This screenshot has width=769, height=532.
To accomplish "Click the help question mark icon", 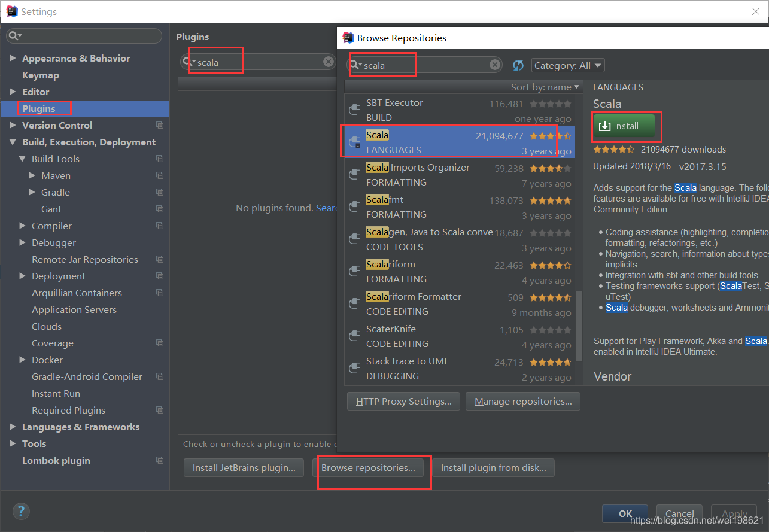I will coord(21,511).
